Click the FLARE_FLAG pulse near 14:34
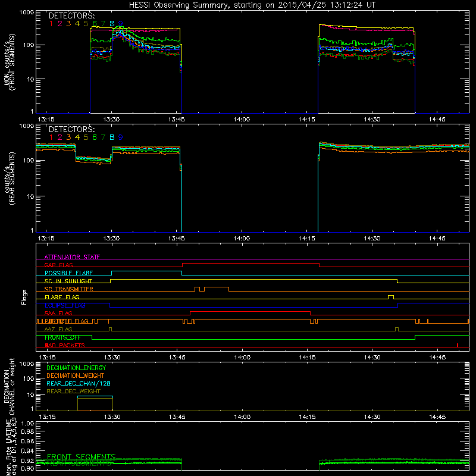 pos(391,297)
